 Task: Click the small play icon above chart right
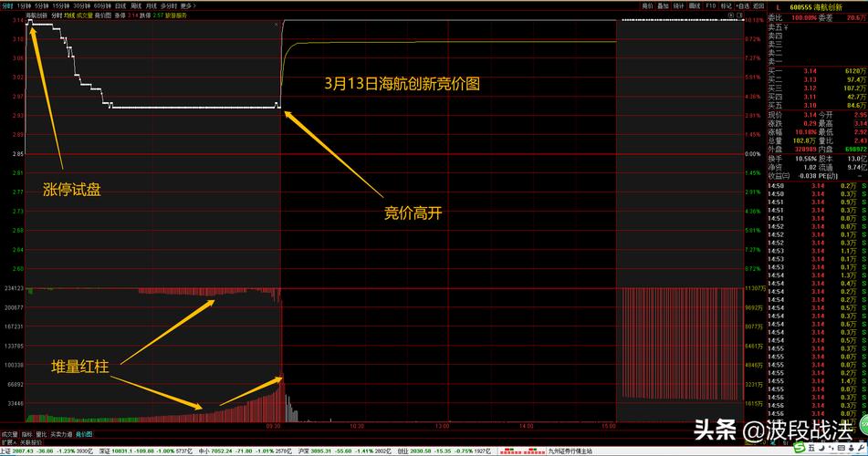(731, 16)
